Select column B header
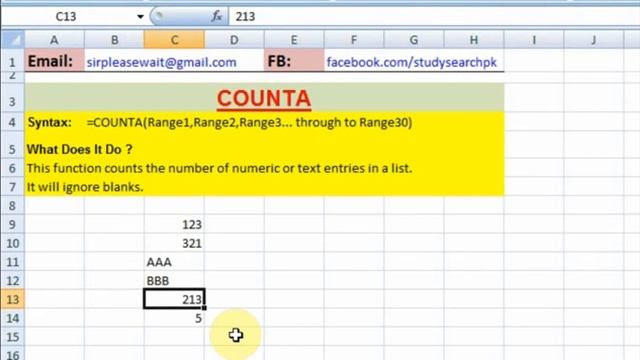The image size is (640, 360). tap(114, 40)
